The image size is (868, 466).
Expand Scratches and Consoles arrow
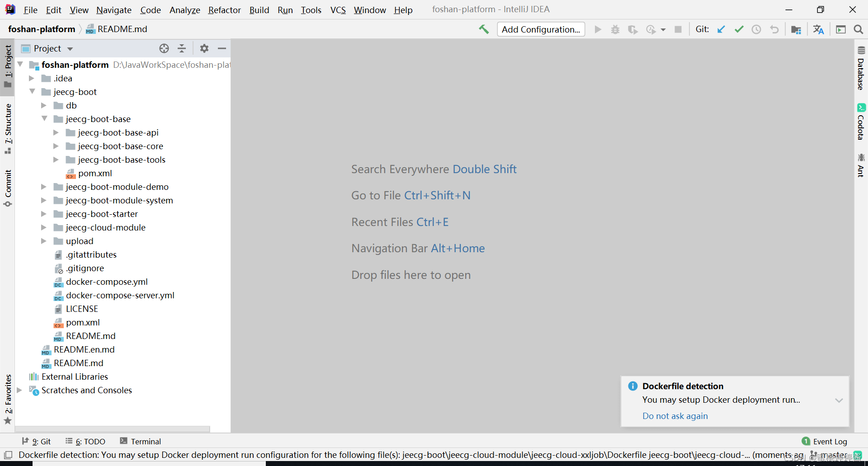[19, 390]
